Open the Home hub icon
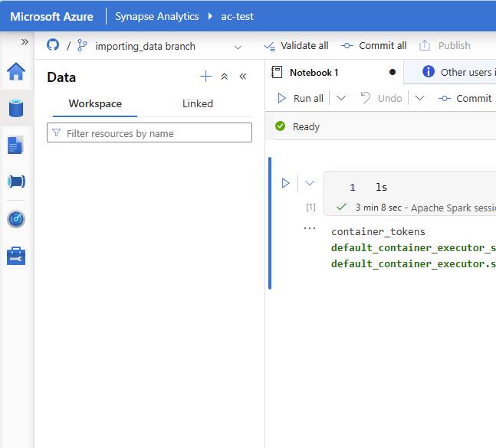 click(x=16, y=72)
